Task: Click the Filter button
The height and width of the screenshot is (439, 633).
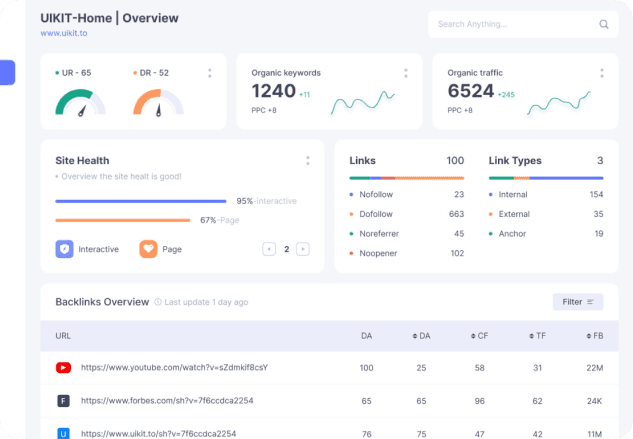Action: click(x=578, y=302)
